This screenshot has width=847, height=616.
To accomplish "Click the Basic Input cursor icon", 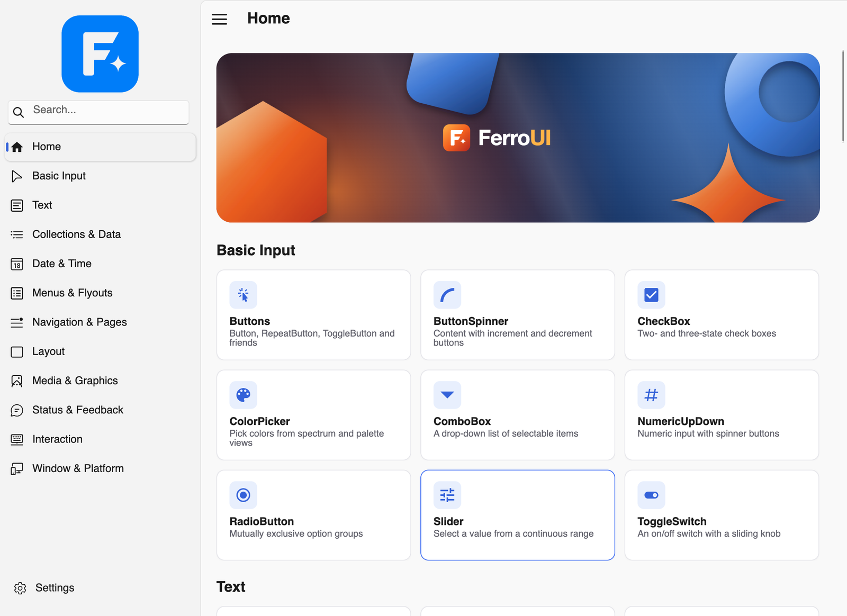I will (17, 176).
